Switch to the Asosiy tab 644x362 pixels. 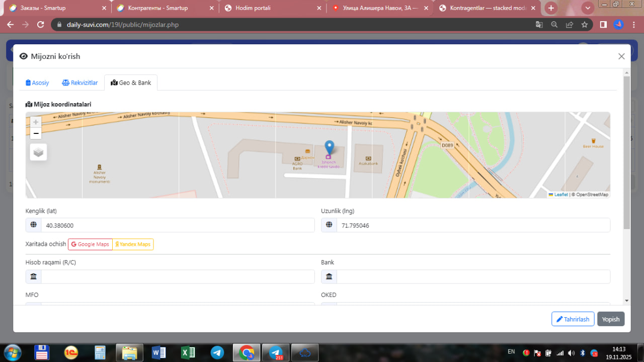point(37,83)
